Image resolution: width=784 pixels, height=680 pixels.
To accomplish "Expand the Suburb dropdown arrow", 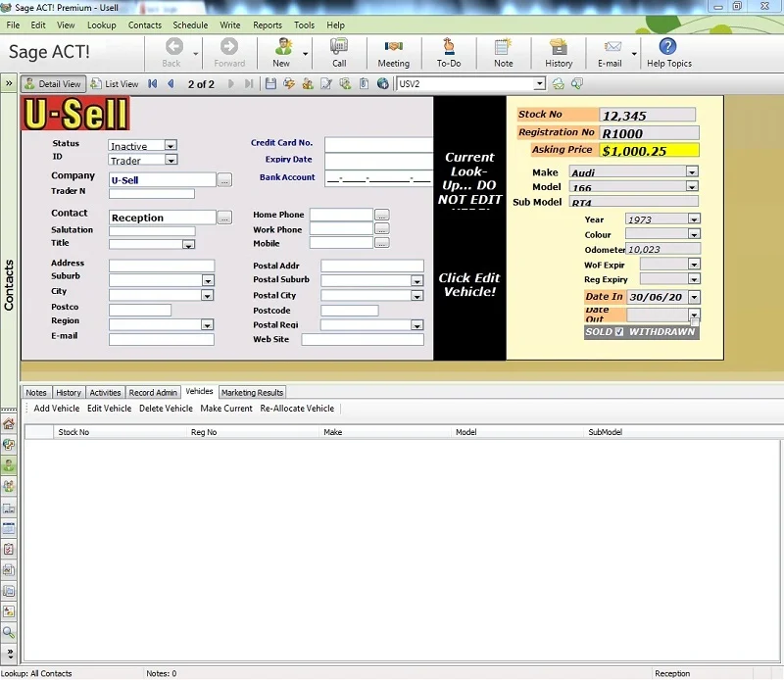I will pos(208,280).
